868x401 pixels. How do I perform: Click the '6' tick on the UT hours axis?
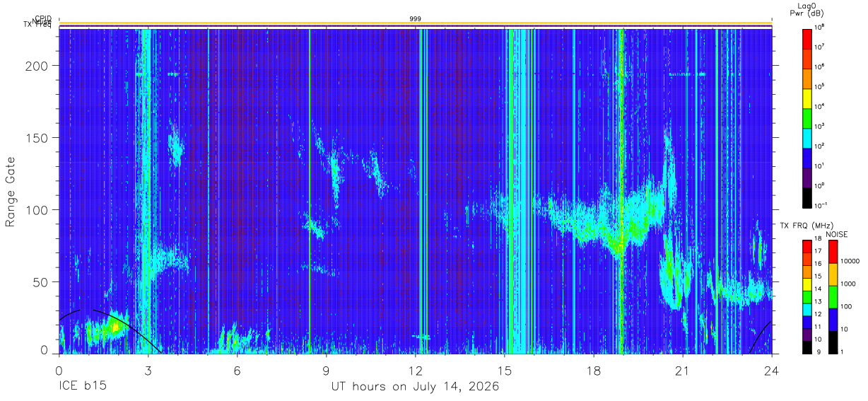click(x=237, y=370)
